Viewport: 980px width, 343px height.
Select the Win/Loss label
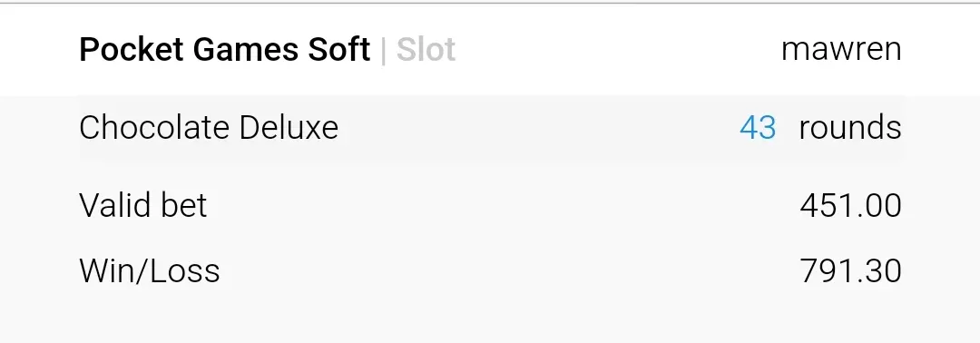(150, 270)
